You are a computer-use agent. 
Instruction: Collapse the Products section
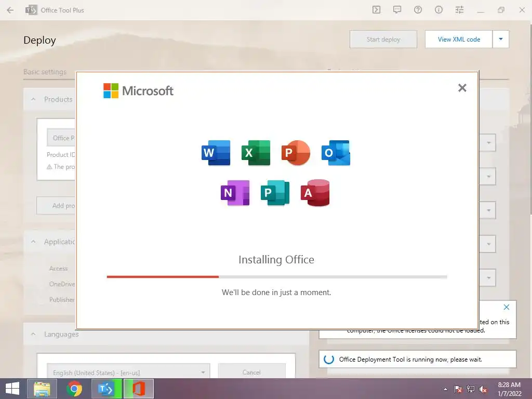33,99
